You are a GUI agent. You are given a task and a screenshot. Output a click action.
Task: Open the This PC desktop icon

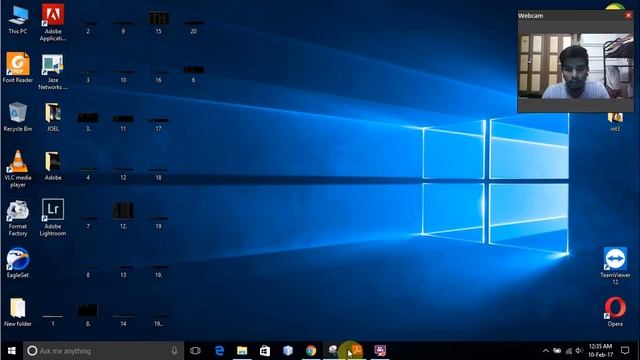18,20
